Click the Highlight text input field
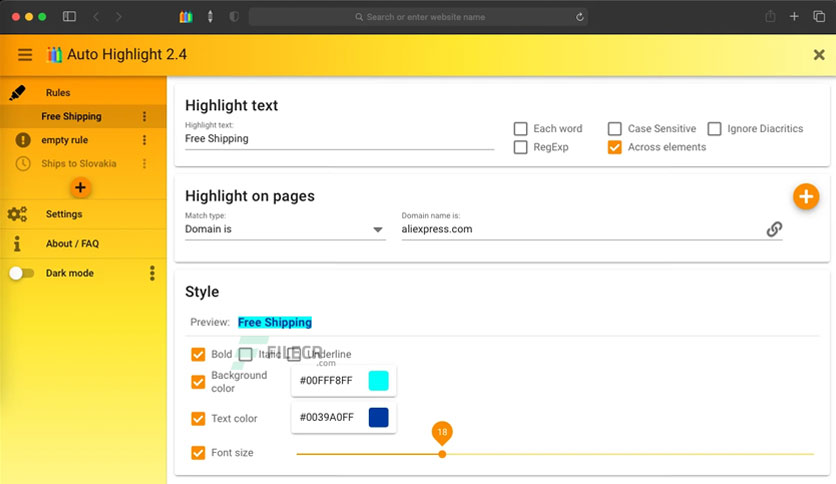Screen dimensions: 836x484 pos(339,139)
